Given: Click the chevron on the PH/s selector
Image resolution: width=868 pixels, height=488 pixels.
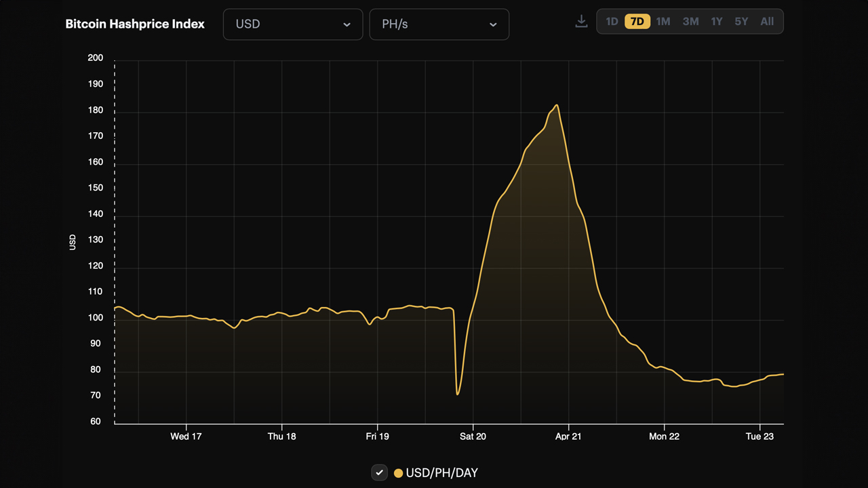Looking at the screenshot, I should point(493,24).
